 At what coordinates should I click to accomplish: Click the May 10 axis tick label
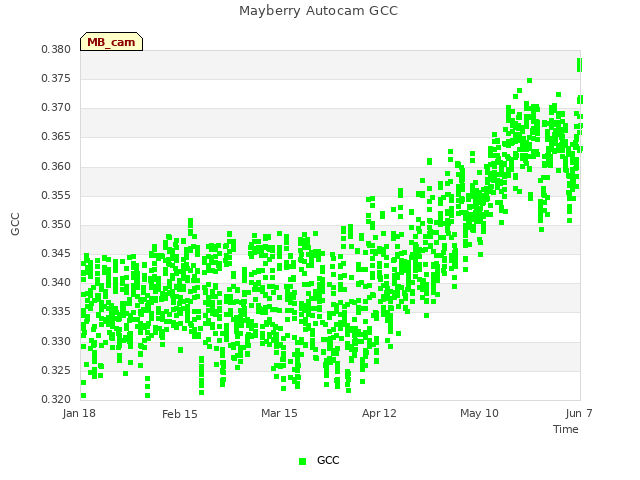coord(479,413)
